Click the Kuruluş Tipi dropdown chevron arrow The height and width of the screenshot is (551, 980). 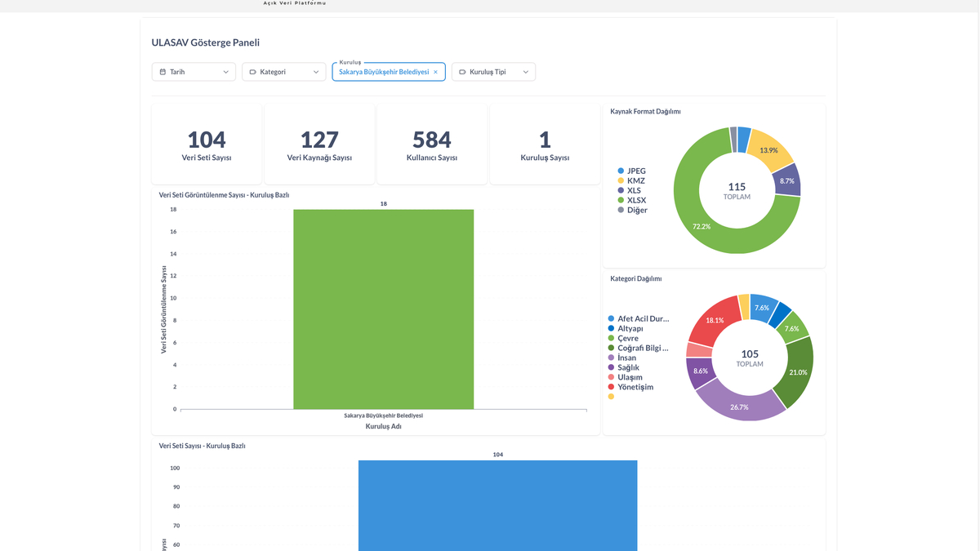(526, 72)
